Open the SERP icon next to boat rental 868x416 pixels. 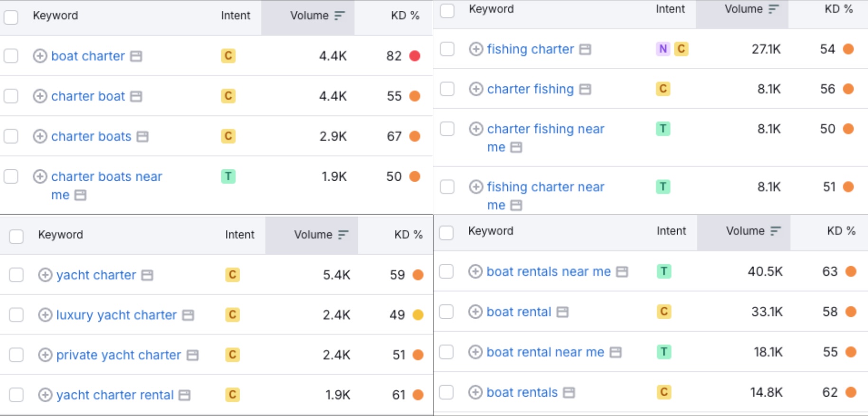coord(562,312)
